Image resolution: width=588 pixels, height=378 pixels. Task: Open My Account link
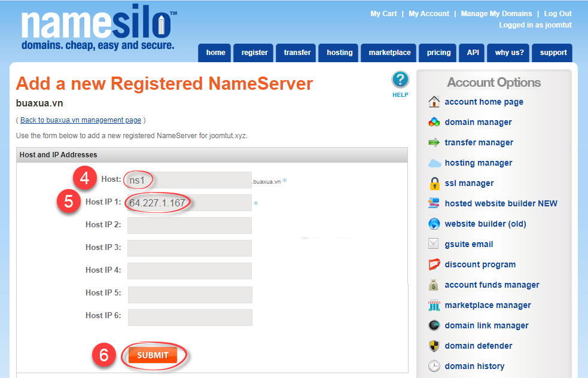(429, 14)
